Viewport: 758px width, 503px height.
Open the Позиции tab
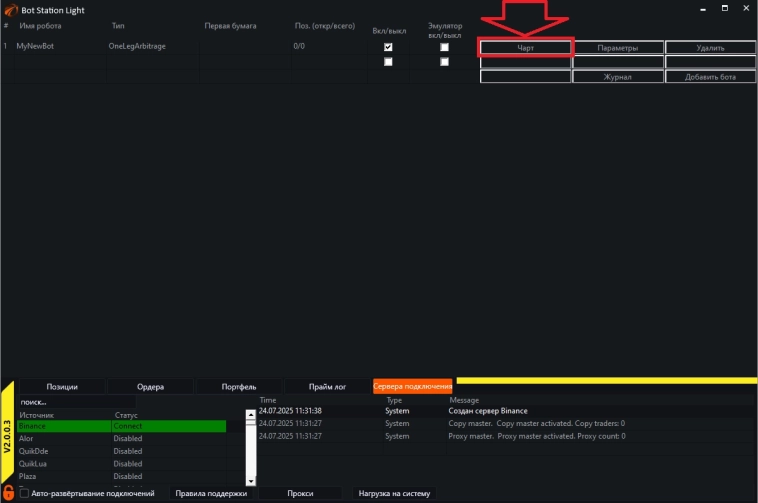[62, 386]
